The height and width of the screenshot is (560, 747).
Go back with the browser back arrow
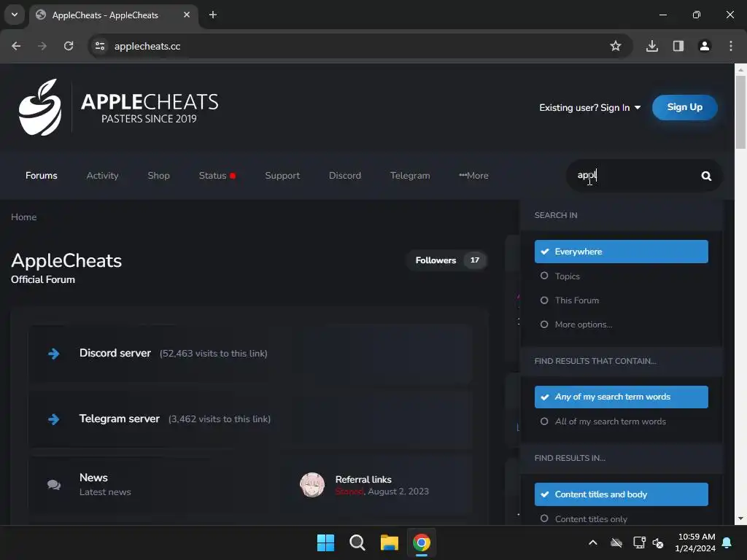16,46
